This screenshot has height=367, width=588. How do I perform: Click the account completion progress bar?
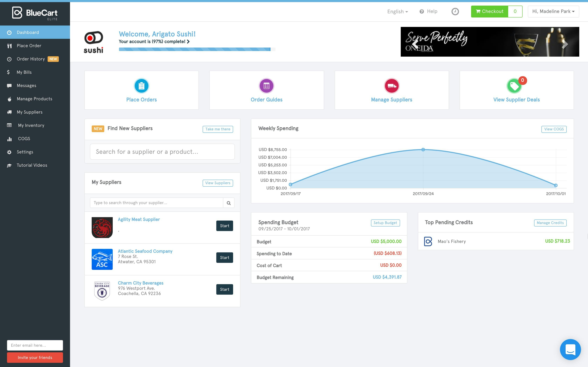pyautogui.click(x=195, y=49)
